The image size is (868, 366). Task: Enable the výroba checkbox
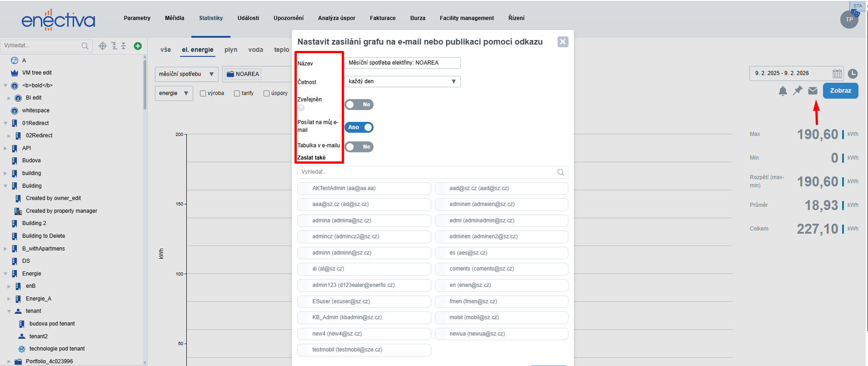click(203, 94)
